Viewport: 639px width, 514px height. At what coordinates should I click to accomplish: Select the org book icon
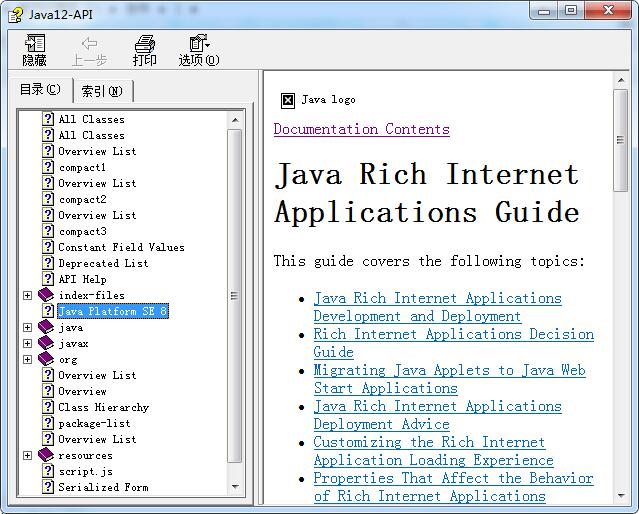46,359
